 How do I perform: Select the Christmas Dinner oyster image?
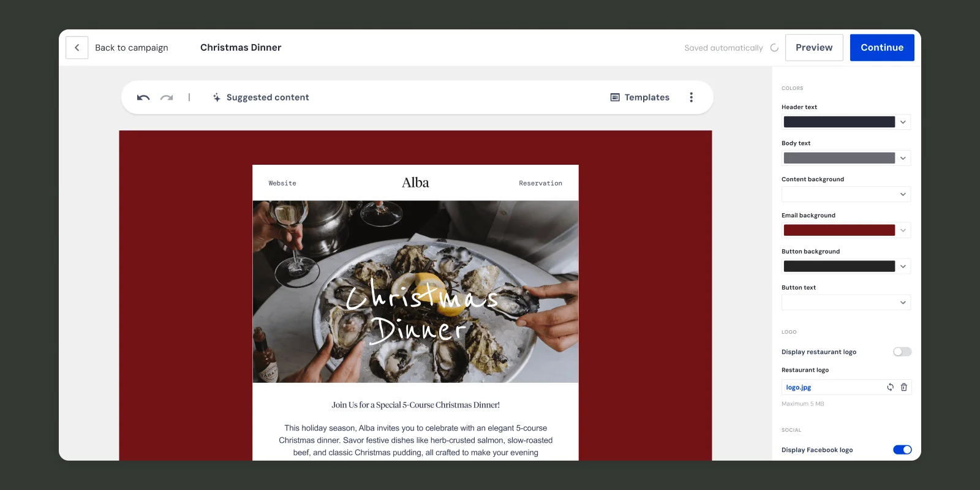[415, 292]
